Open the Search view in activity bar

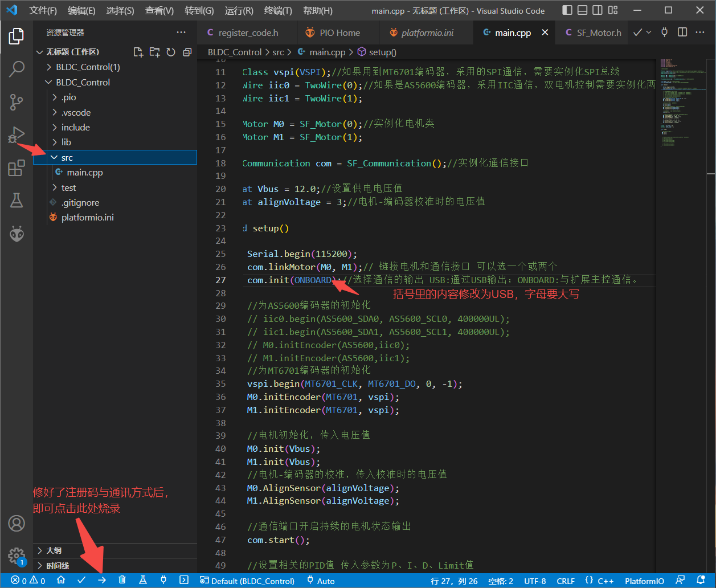tap(17, 69)
